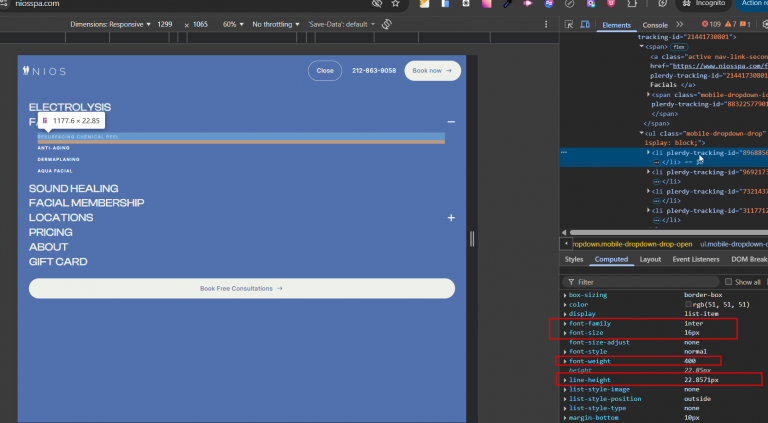Open the FACIAL MEMBERSHIP menu item

tap(86, 203)
